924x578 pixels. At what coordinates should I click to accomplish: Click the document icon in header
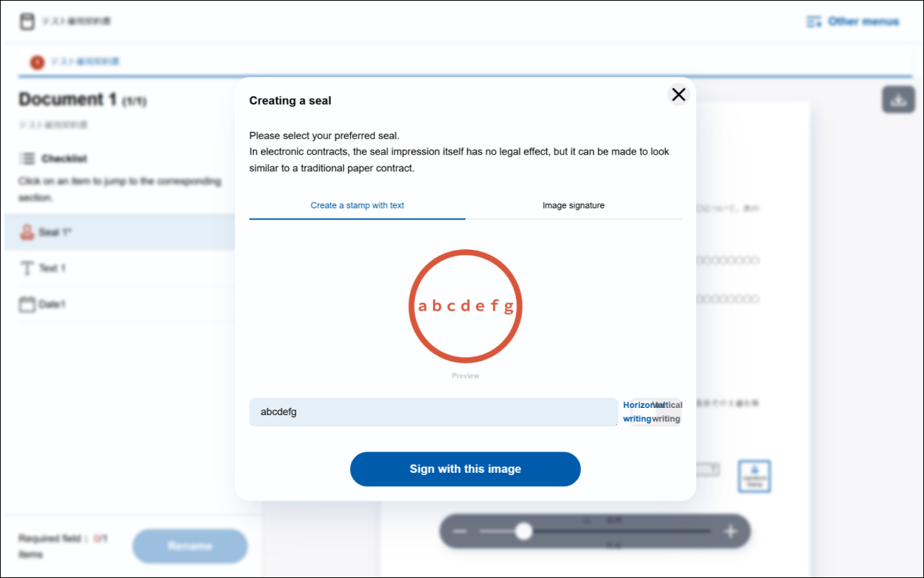coord(27,22)
